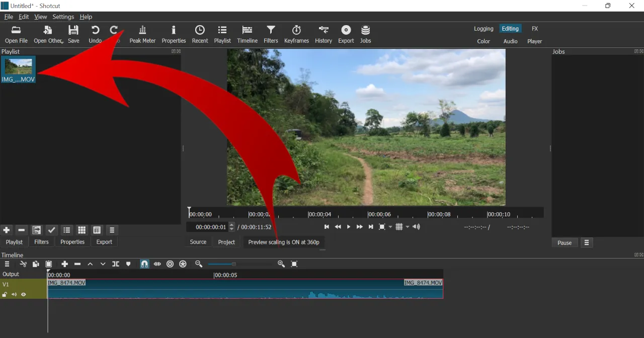Open the player volume control

click(x=416, y=227)
